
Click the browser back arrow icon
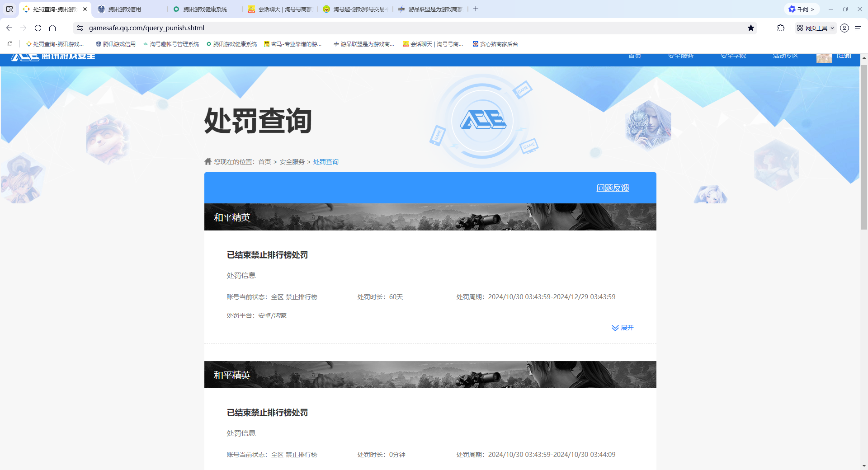9,28
